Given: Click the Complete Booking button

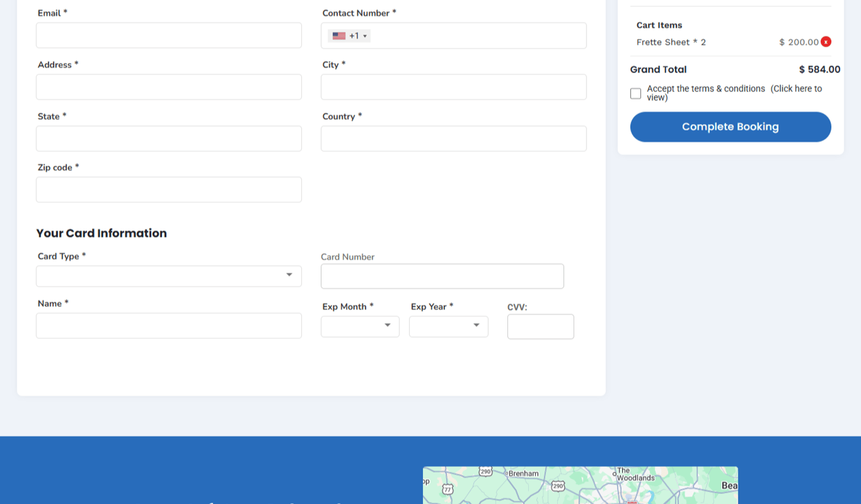Looking at the screenshot, I should [730, 127].
